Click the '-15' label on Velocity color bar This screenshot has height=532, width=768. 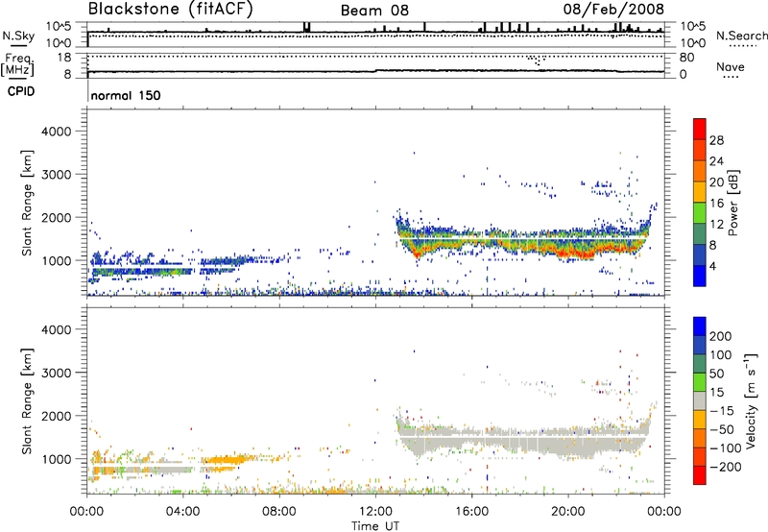point(722,411)
